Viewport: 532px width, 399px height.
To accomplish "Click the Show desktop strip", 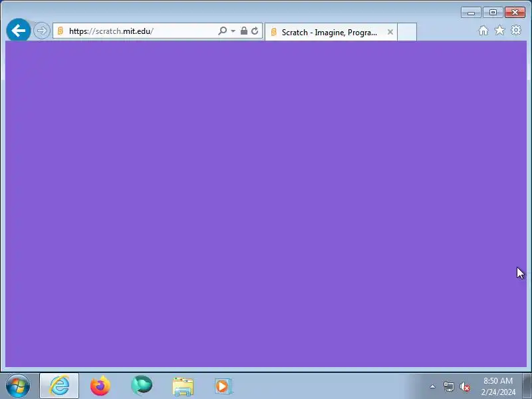I will (527, 386).
